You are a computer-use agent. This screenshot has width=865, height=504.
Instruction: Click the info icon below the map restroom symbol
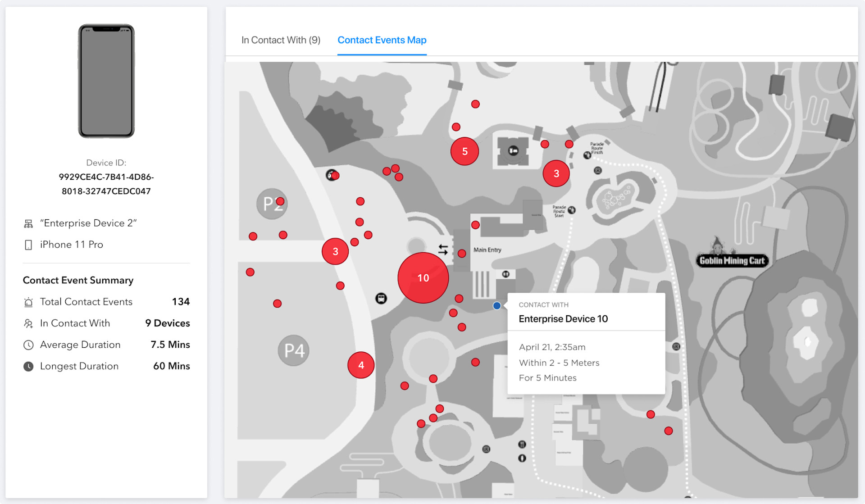point(522,458)
